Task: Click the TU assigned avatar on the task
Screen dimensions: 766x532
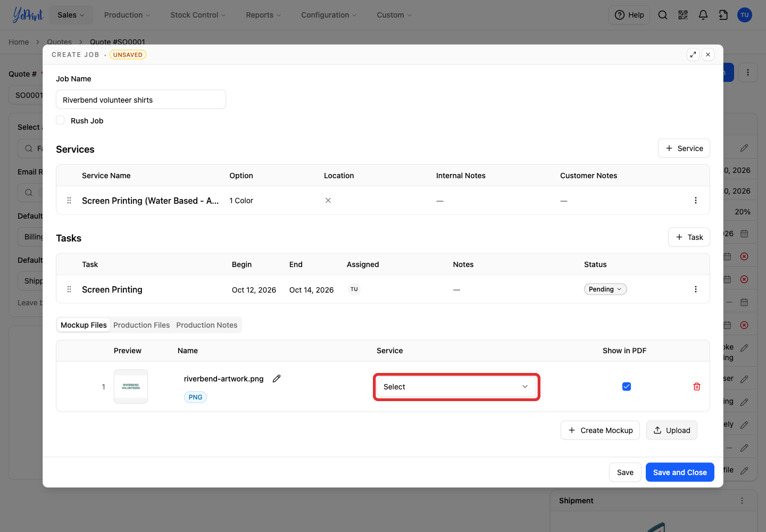Action: pos(354,289)
